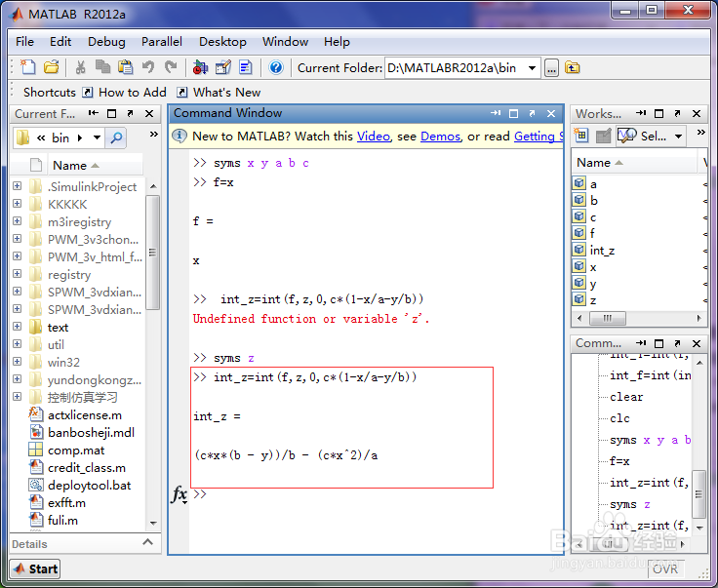Click the fx function browser icon

point(179,494)
